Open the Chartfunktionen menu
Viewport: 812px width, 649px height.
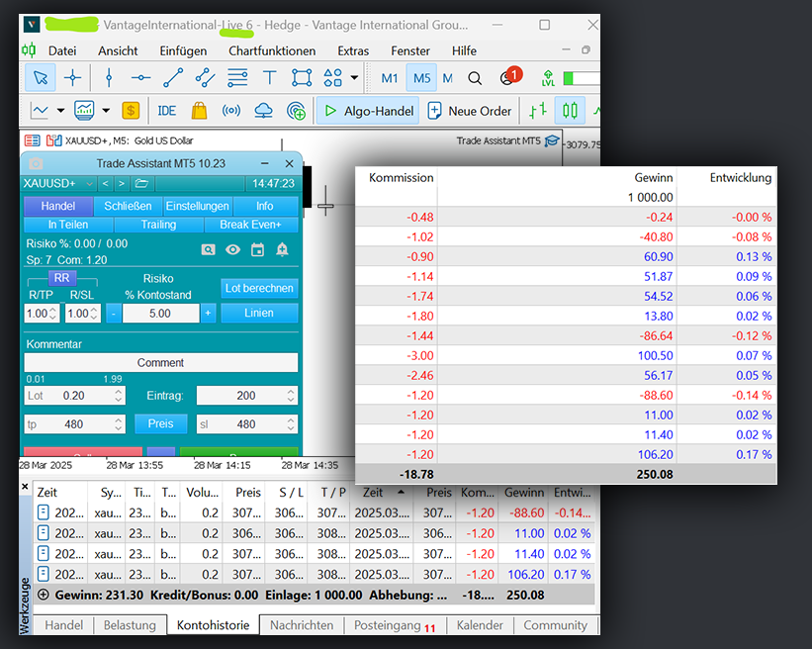(272, 50)
